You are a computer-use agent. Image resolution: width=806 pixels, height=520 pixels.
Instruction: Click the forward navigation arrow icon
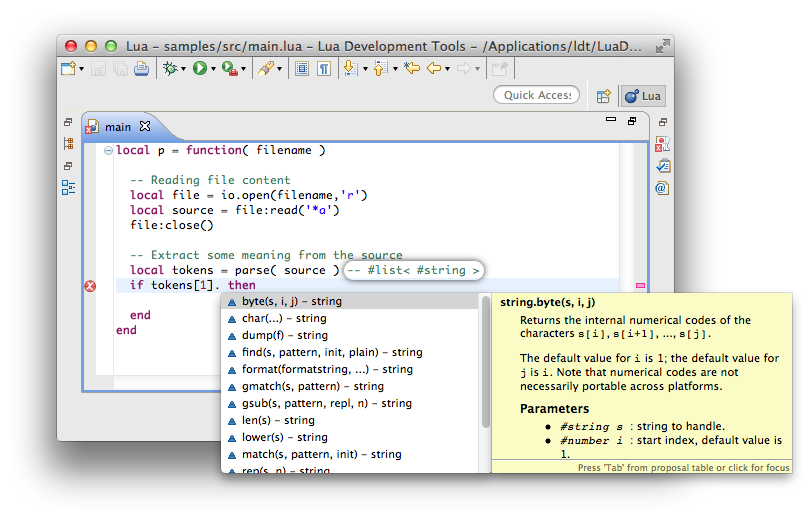464,68
